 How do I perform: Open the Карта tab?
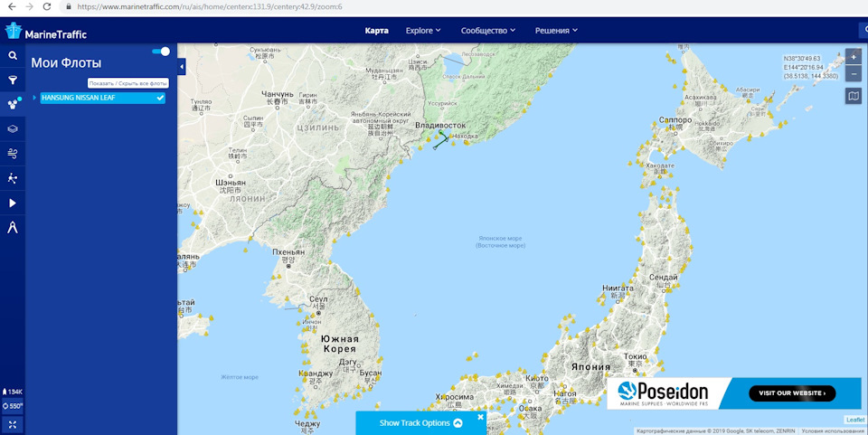(x=376, y=31)
